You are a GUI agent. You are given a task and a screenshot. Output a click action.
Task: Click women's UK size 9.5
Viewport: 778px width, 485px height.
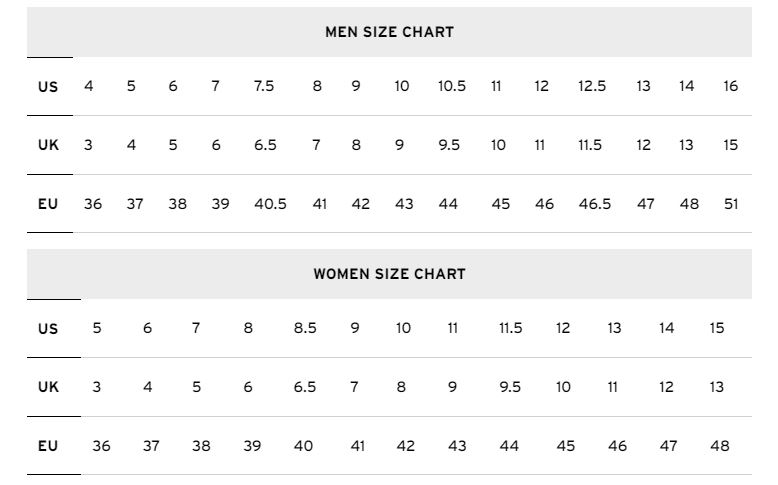tap(510, 387)
